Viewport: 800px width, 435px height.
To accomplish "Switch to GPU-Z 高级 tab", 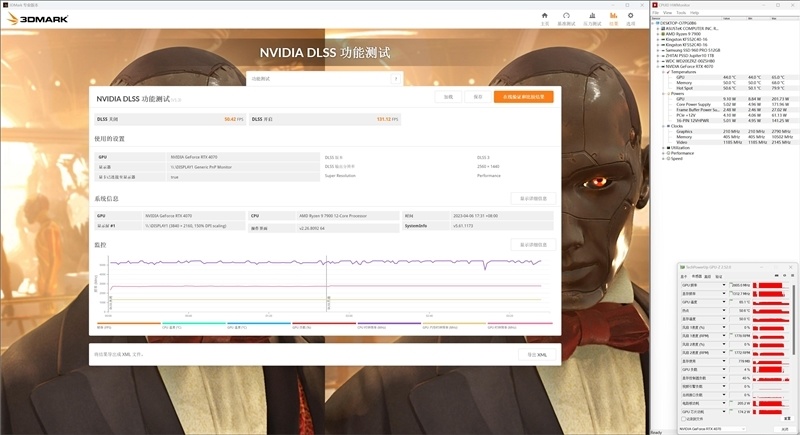I will (x=708, y=276).
